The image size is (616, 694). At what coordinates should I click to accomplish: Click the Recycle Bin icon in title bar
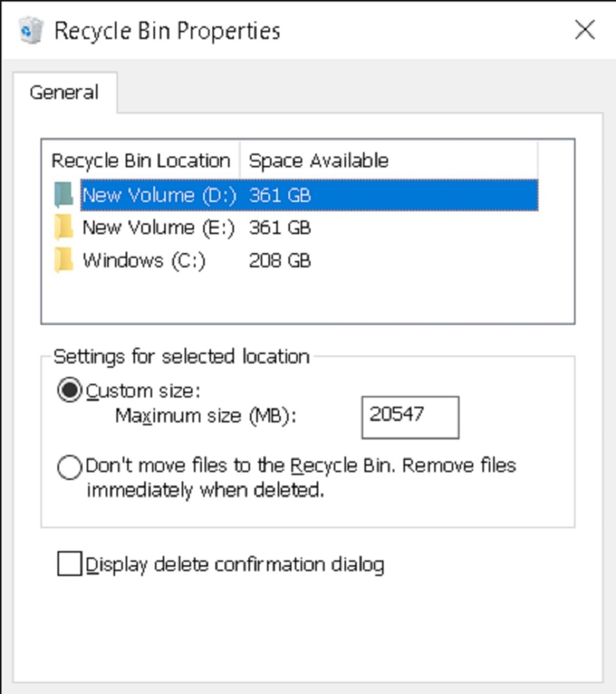[30, 30]
